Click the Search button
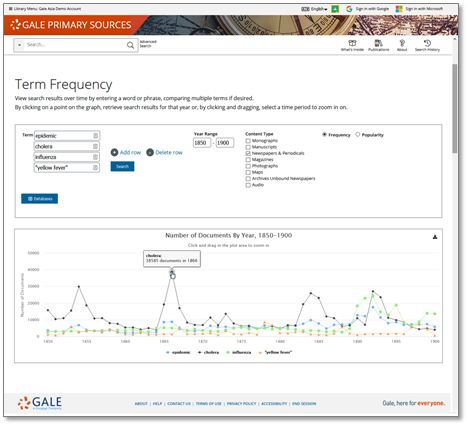The image size is (468, 426). point(122,166)
